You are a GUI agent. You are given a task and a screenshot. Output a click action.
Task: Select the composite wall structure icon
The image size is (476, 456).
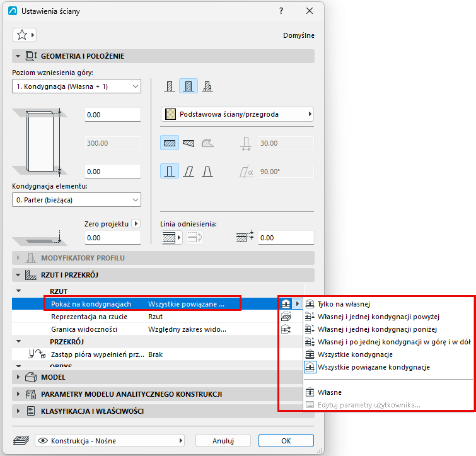point(189,86)
